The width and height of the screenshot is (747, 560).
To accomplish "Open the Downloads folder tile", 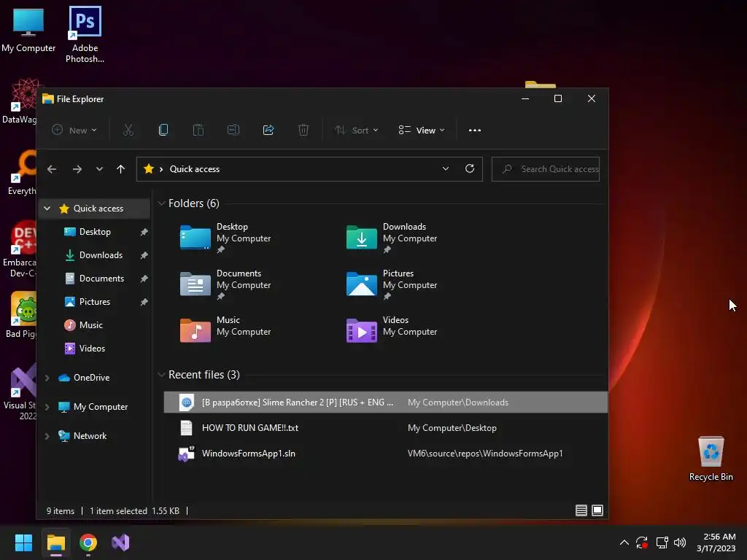I will tap(392, 238).
